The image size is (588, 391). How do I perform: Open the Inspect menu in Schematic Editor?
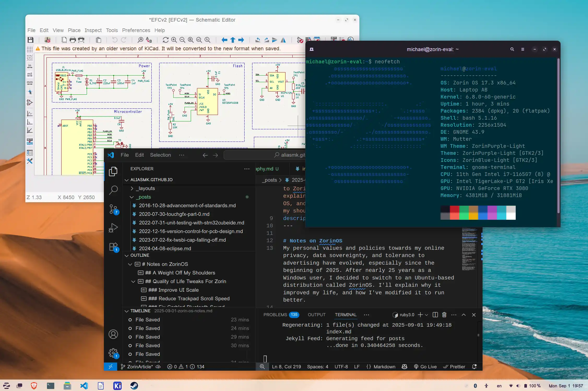point(93,30)
